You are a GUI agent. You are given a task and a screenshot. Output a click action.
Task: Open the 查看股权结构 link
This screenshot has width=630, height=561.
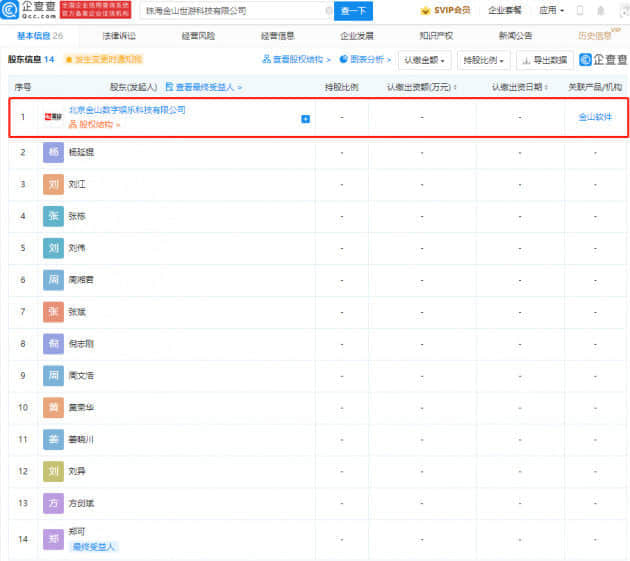(296, 59)
